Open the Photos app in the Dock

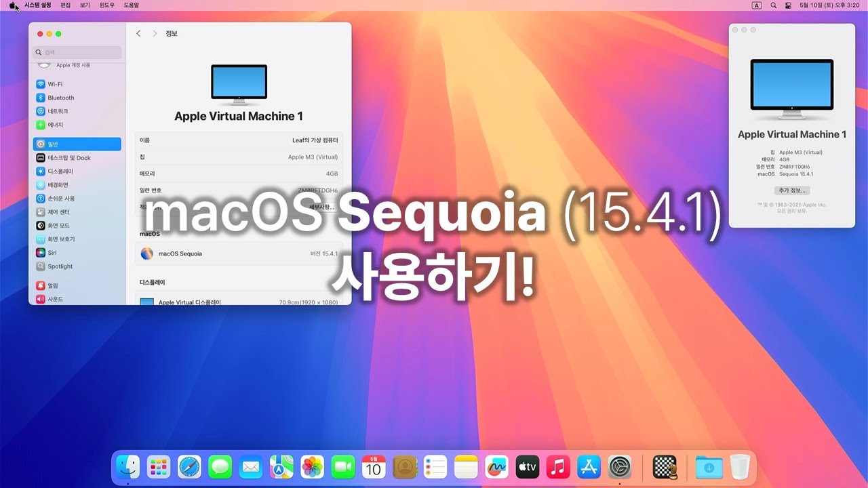click(x=313, y=467)
